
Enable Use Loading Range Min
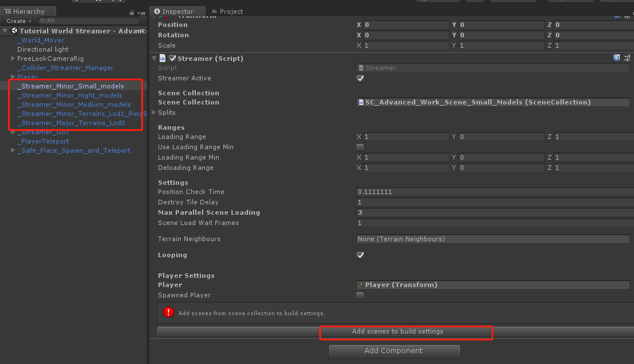point(360,147)
